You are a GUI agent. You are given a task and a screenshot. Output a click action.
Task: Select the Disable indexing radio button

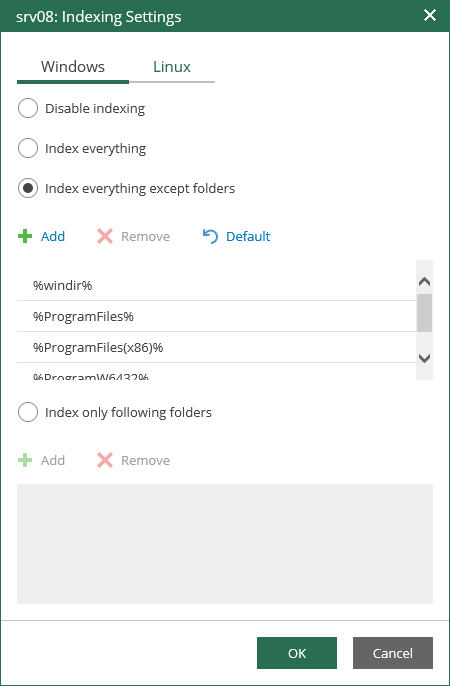pos(28,108)
